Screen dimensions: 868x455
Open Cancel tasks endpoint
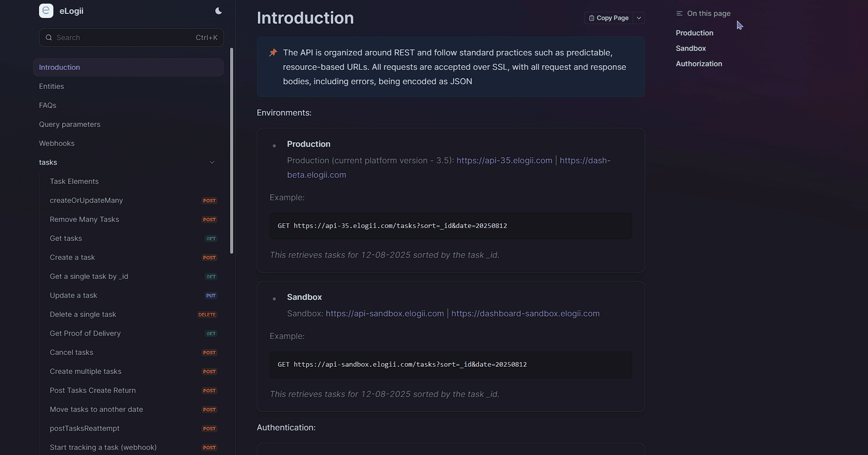pyautogui.click(x=71, y=352)
